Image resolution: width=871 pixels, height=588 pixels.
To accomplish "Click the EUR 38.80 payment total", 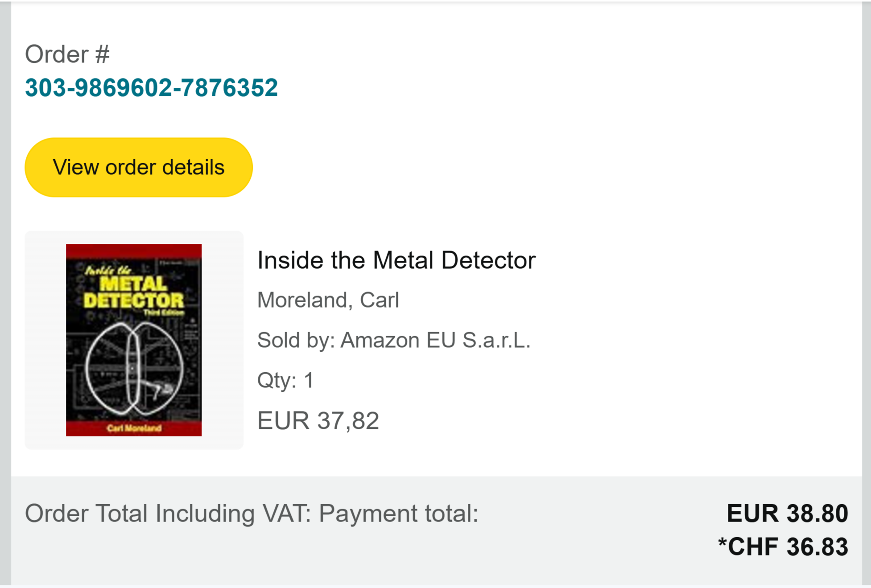I will (787, 514).
